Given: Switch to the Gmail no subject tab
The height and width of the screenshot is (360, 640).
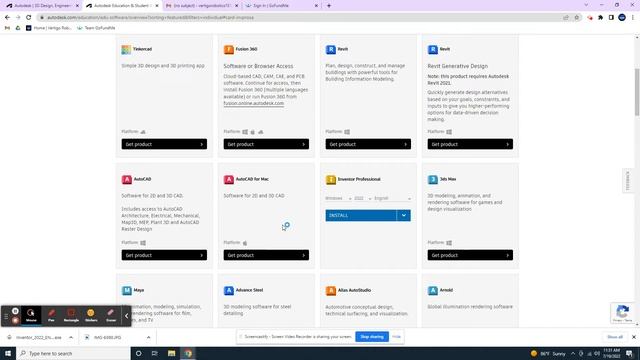Looking at the screenshot, I should (x=202, y=6).
